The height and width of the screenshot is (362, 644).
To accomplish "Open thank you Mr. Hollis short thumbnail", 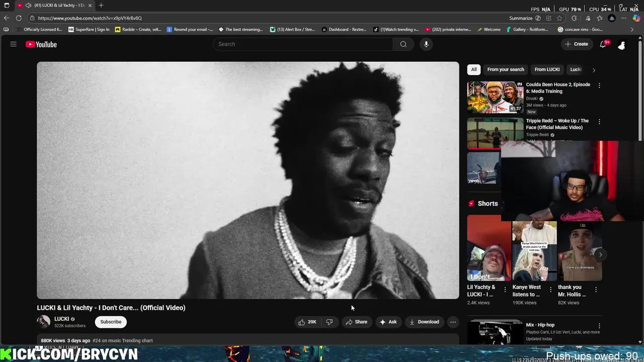I will coord(580,251).
